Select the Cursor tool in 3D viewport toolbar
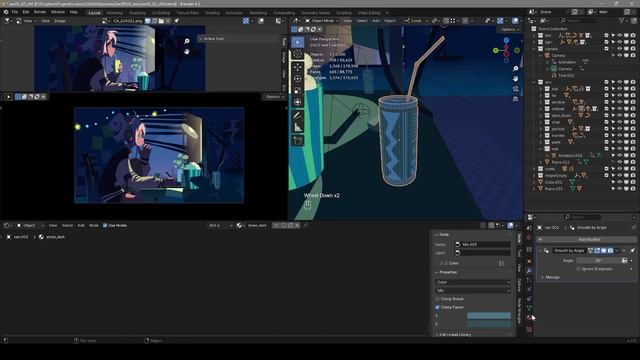Viewport: 640px width, 360px height. tap(298, 54)
